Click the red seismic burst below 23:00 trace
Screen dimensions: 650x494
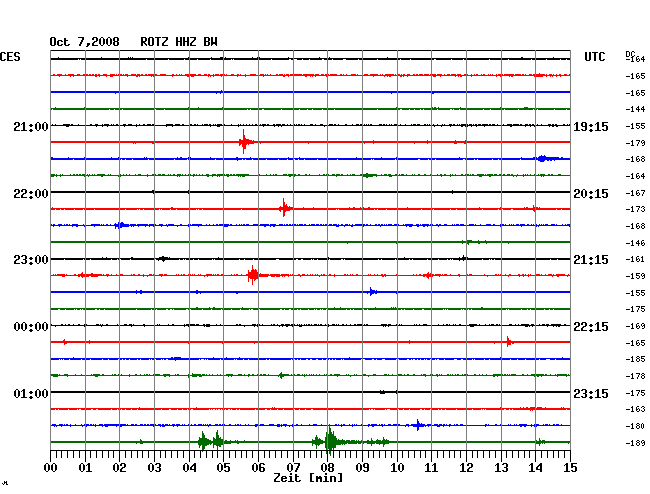click(x=253, y=275)
